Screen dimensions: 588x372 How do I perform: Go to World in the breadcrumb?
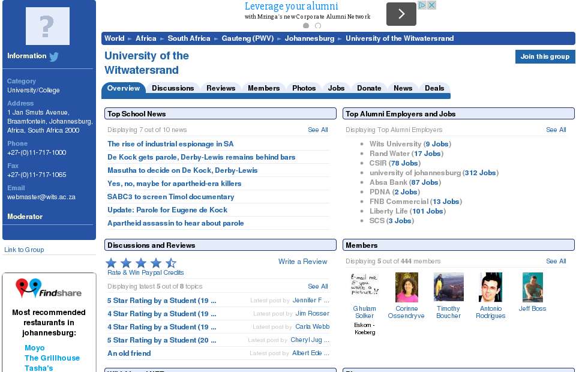115,38
